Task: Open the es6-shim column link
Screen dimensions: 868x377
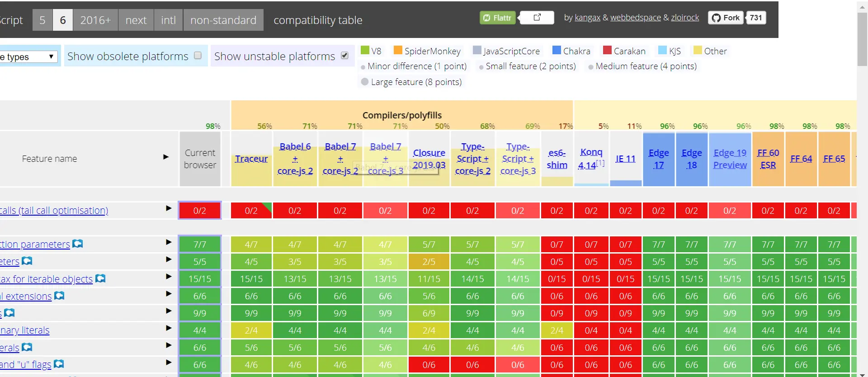Action: [557, 159]
